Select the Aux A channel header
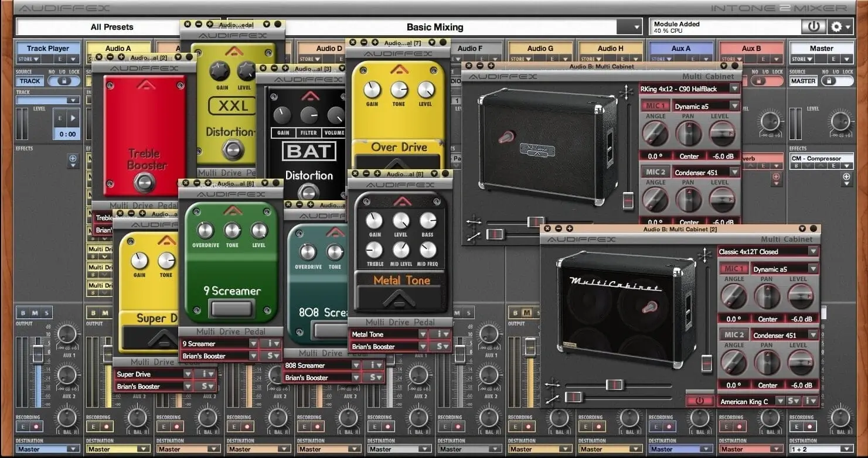The width and height of the screenshot is (868, 458). click(680, 49)
